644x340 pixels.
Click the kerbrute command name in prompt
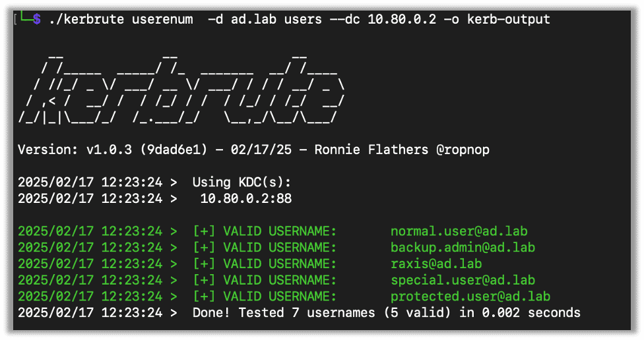pyautogui.click(x=80, y=20)
